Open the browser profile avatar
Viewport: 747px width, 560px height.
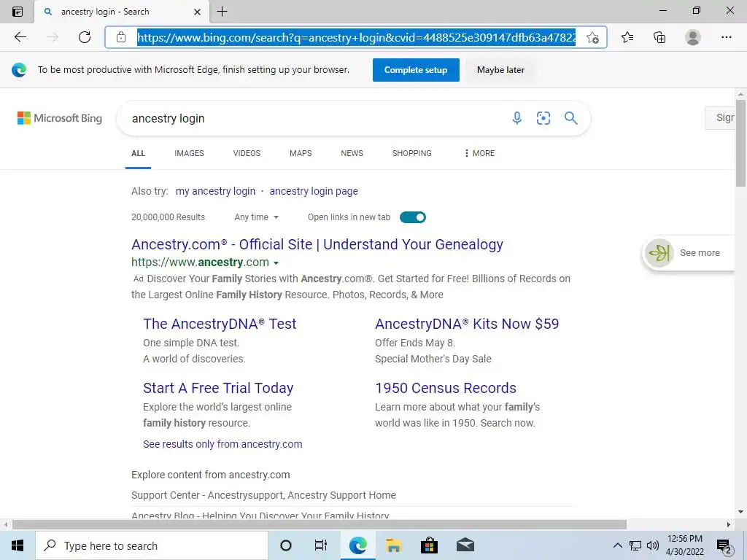(x=693, y=37)
